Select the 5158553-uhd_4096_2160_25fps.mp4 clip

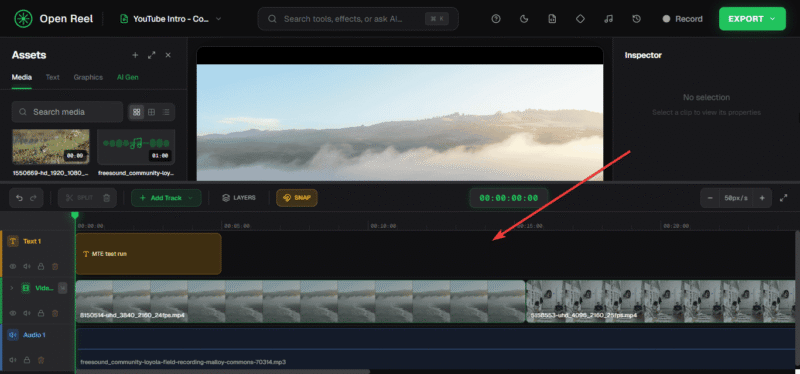tap(660, 301)
